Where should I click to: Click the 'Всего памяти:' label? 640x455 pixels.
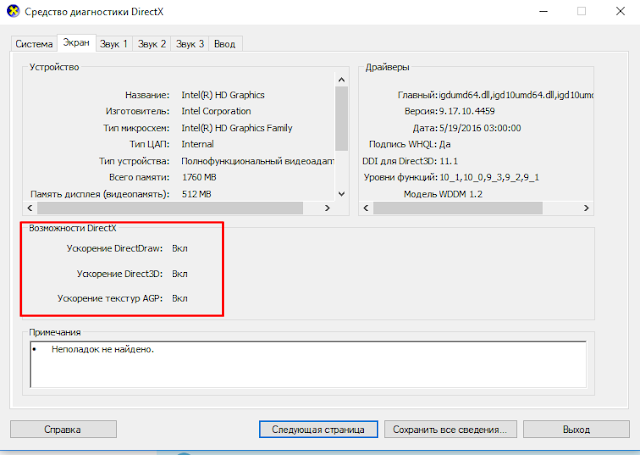coord(139,178)
